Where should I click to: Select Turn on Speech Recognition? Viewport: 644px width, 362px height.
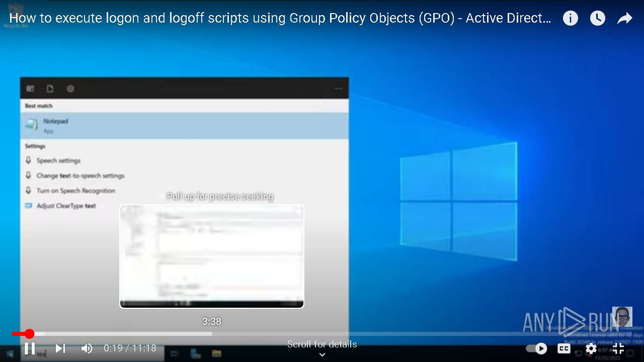[76, 191]
